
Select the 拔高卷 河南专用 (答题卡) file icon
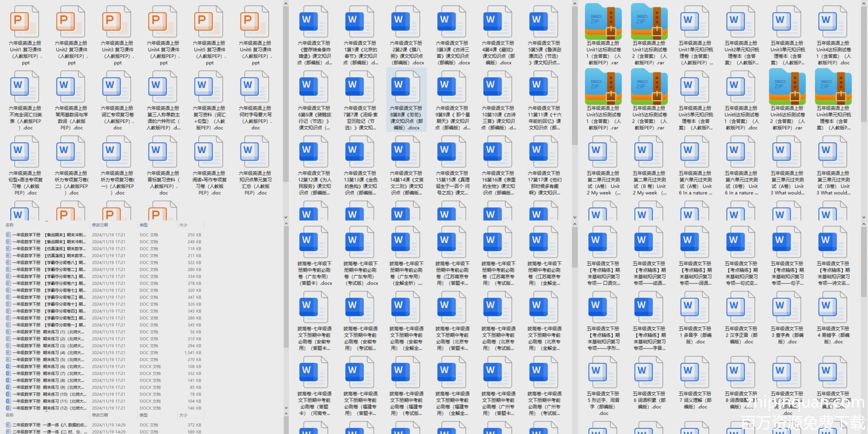(x=314, y=372)
